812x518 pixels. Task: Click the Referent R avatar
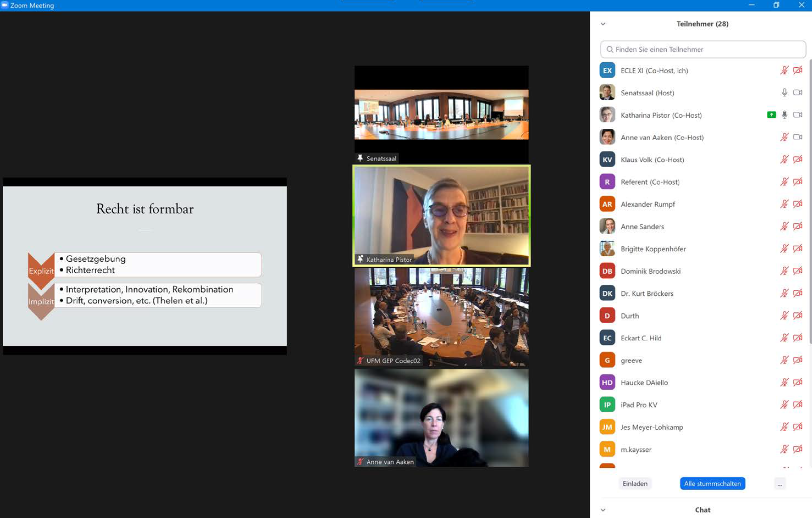(x=607, y=182)
